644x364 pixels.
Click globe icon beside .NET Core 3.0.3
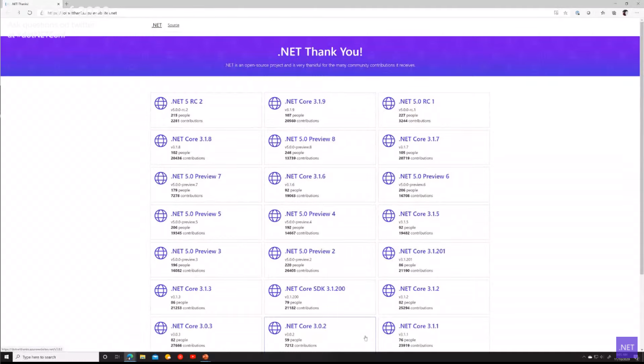tap(161, 328)
